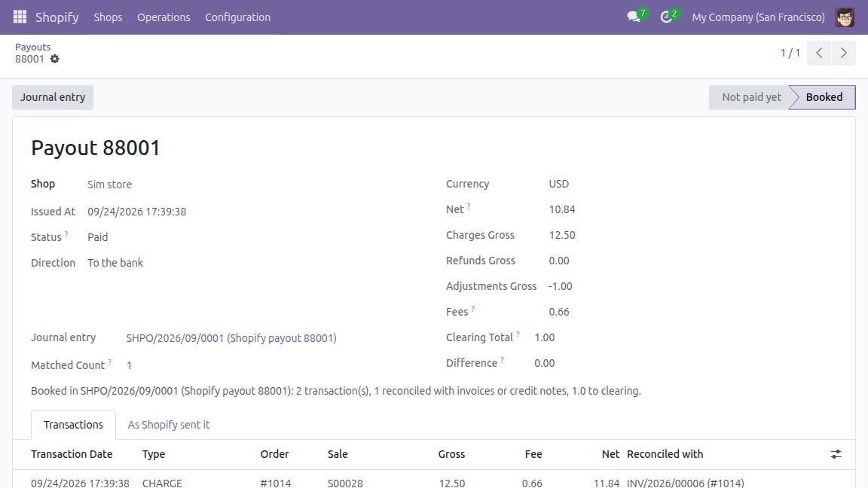The image size is (868, 488).
Task: Click the gear actions icon beside 88001
Action: point(54,59)
